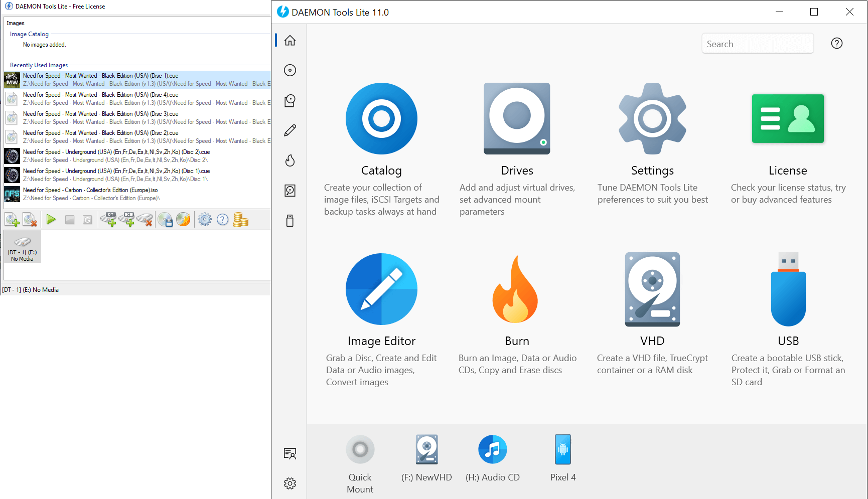The height and width of the screenshot is (499, 868).
Task: Open the news feed icon in sidebar
Action: point(290,453)
